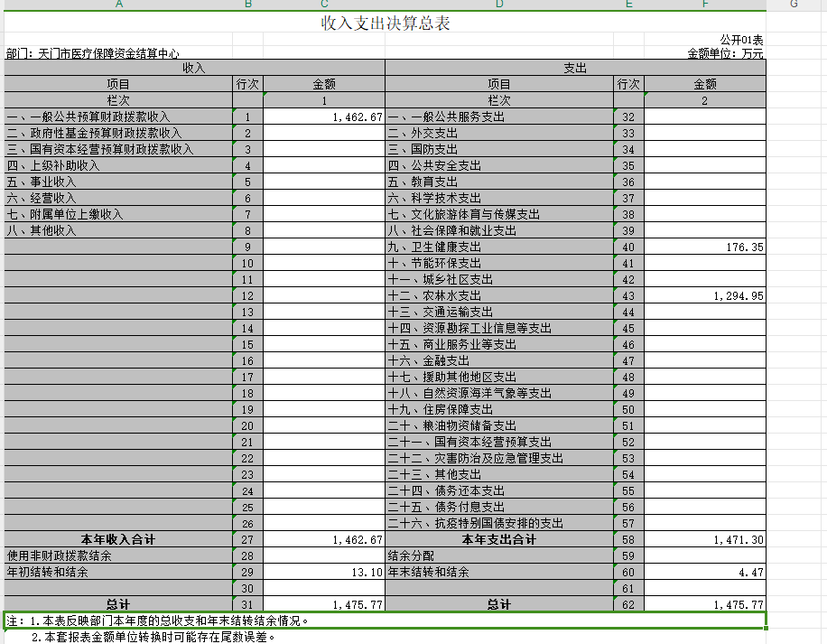This screenshot has height=644, width=827.
Task: Select the cell 一、一般公共预算财政拨款收入
Action: pos(118,117)
